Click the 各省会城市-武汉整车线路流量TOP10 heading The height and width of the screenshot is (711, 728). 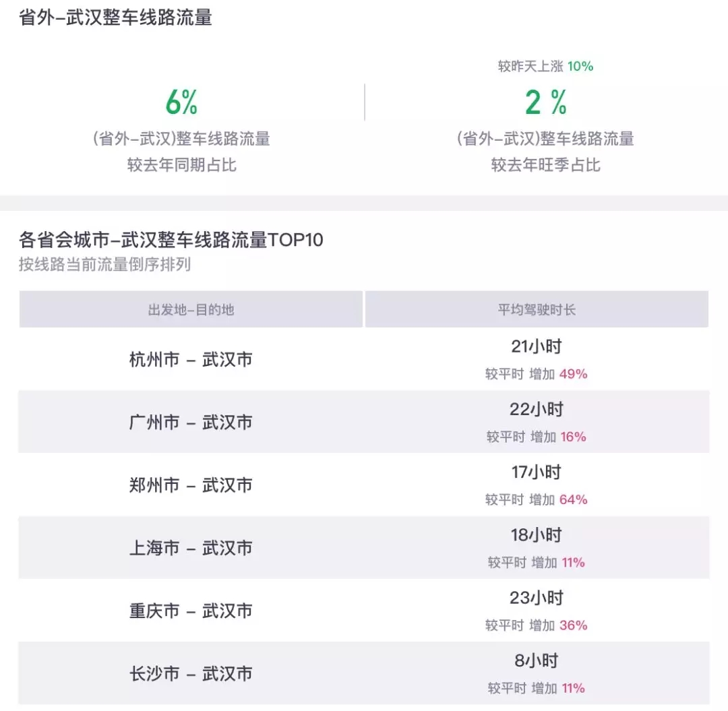(x=171, y=240)
